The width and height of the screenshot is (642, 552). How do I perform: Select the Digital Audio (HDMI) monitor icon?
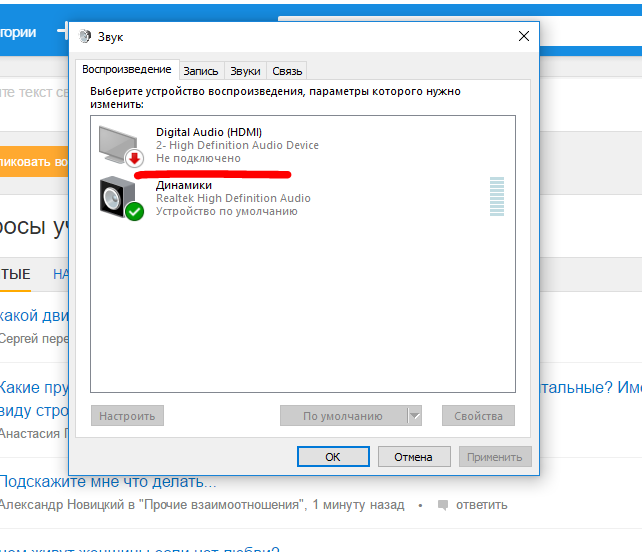coord(121,147)
